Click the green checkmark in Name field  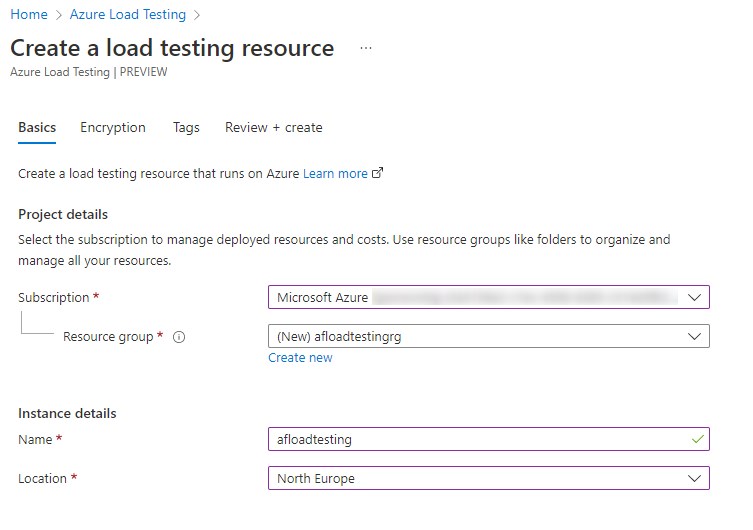point(696,439)
